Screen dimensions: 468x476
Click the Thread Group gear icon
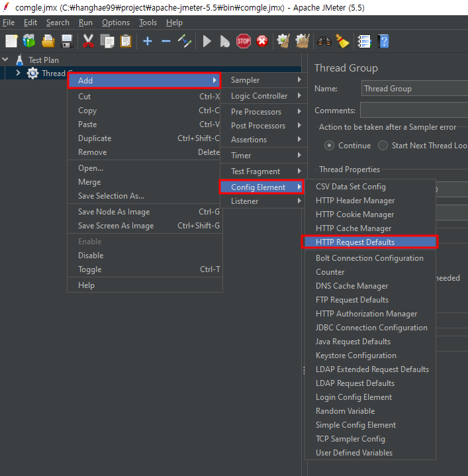tap(32, 73)
